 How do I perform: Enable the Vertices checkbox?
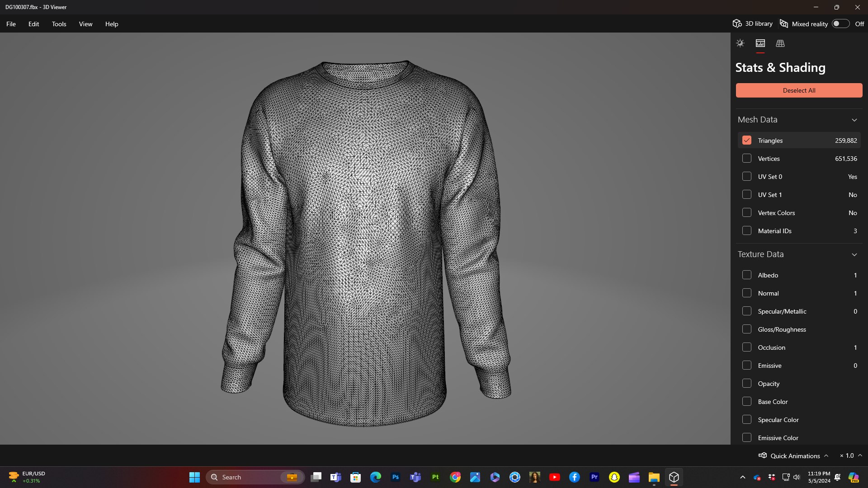coord(747,159)
